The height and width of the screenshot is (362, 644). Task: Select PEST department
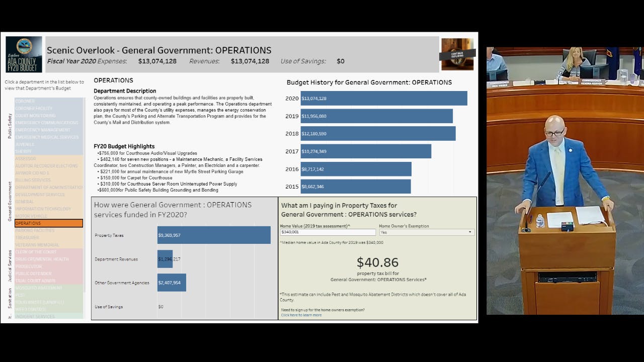click(x=49, y=295)
